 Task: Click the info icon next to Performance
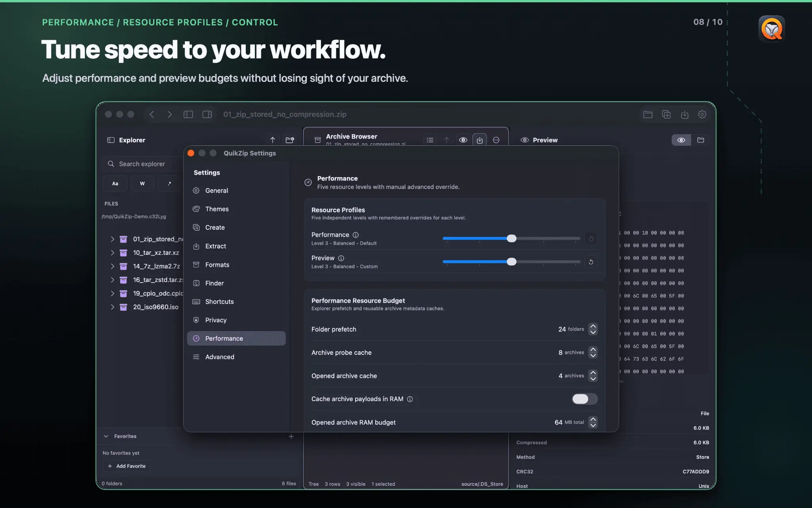coord(356,235)
